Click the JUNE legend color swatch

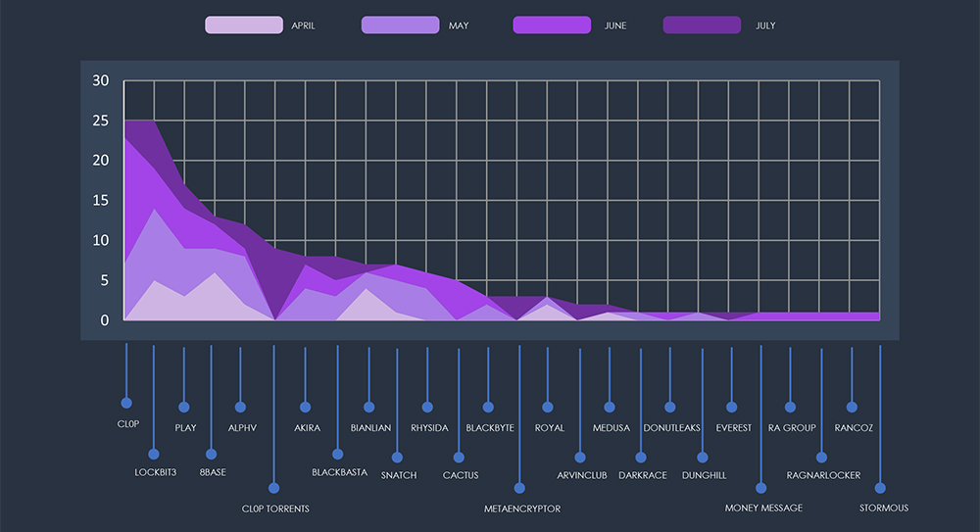[x=552, y=25]
